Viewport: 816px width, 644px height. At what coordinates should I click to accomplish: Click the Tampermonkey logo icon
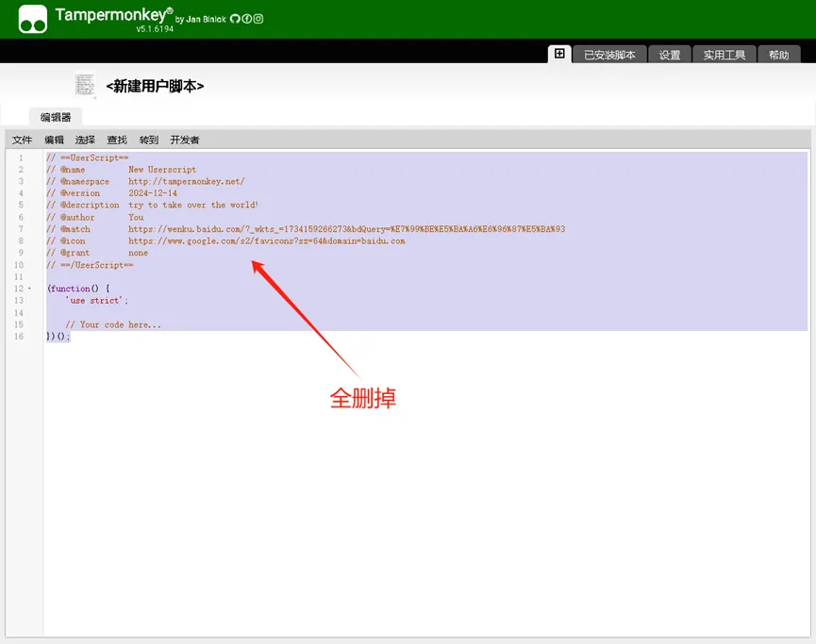tap(33, 19)
